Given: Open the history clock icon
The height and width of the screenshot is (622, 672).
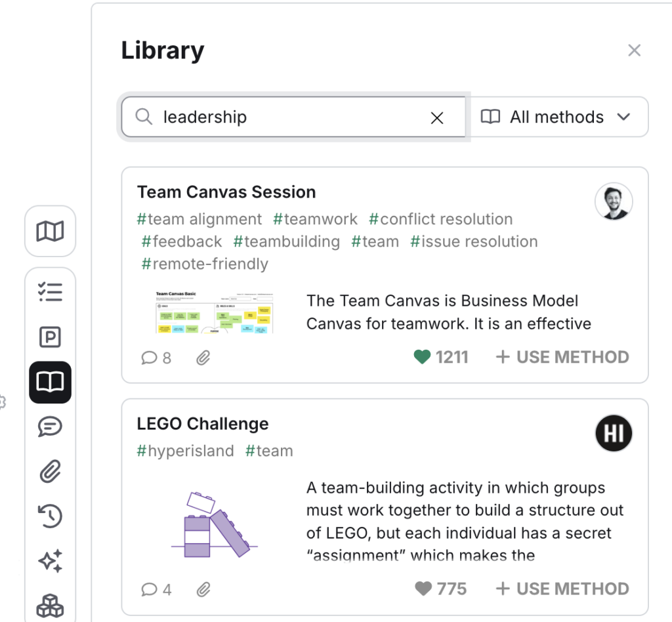Looking at the screenshot, I should click(50, 516).
